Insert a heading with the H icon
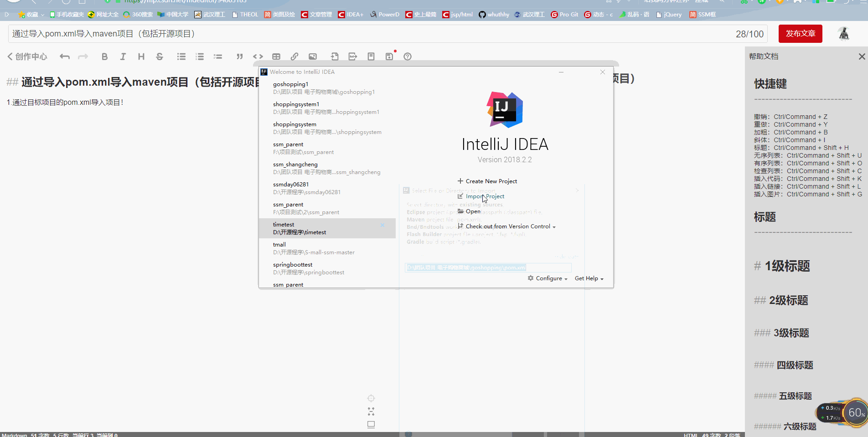Screen dimensions: 868x437 click(141, 57)
